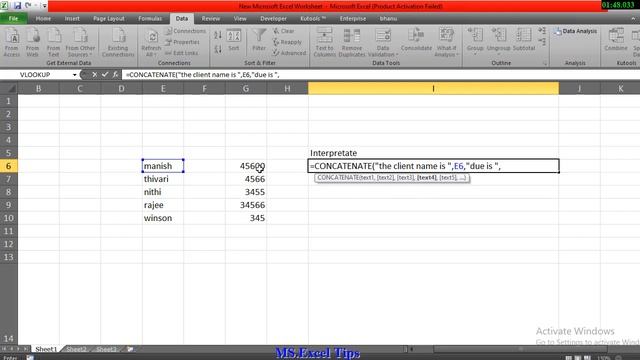Sort A to Z ascending
The width and height of the screenshot is (640, 360).
tap(218, 35)
